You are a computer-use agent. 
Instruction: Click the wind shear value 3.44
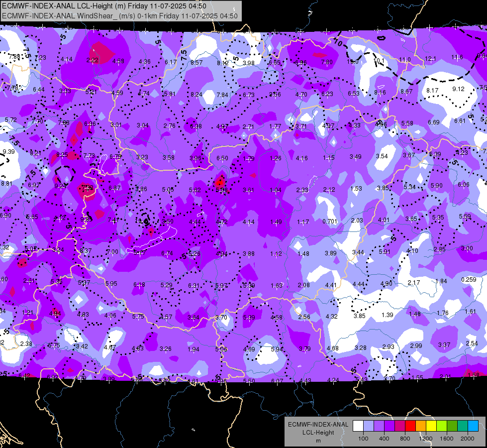[358, 252]
